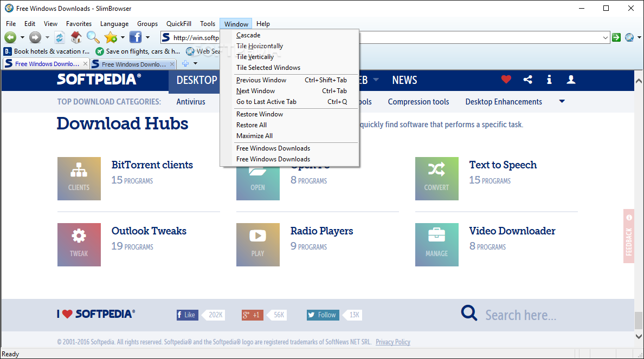The image size is (644, 359).
Task: Click the Privacy Policy link
Action: [x=392, y=342]
